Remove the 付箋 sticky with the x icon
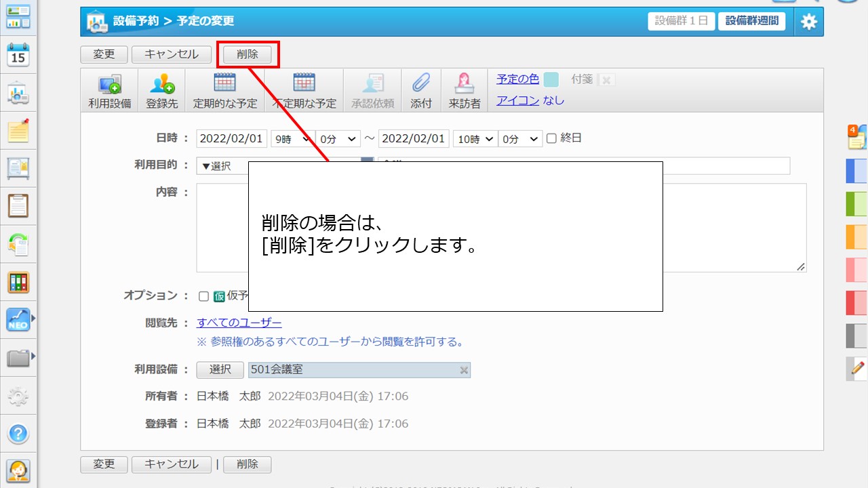 click(x=606, y=80)
